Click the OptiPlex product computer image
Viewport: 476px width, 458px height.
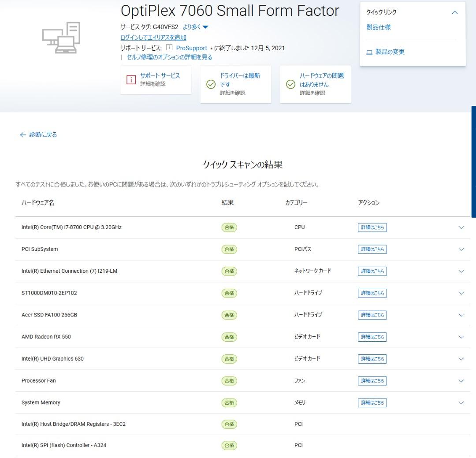62,38
